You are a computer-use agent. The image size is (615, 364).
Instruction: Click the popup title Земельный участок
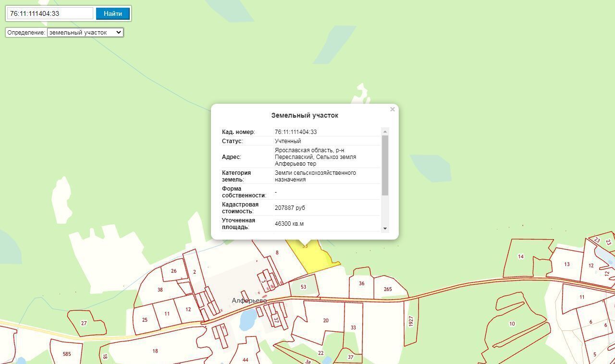[x=305, y=115]
